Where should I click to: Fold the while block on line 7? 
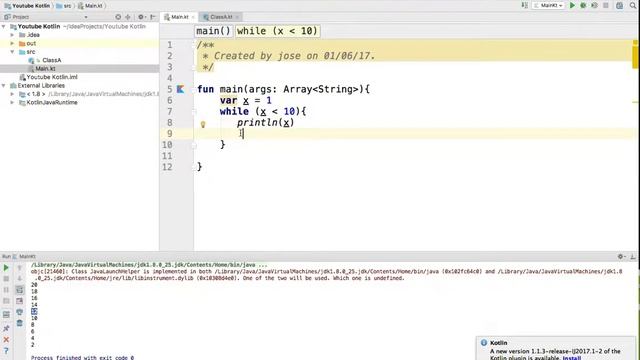194,111
